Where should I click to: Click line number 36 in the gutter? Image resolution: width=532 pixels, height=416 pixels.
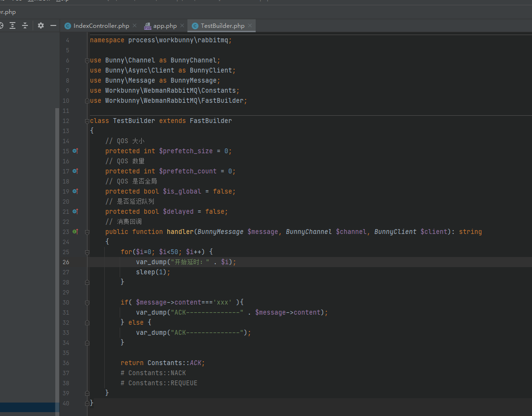click(66, 363)
